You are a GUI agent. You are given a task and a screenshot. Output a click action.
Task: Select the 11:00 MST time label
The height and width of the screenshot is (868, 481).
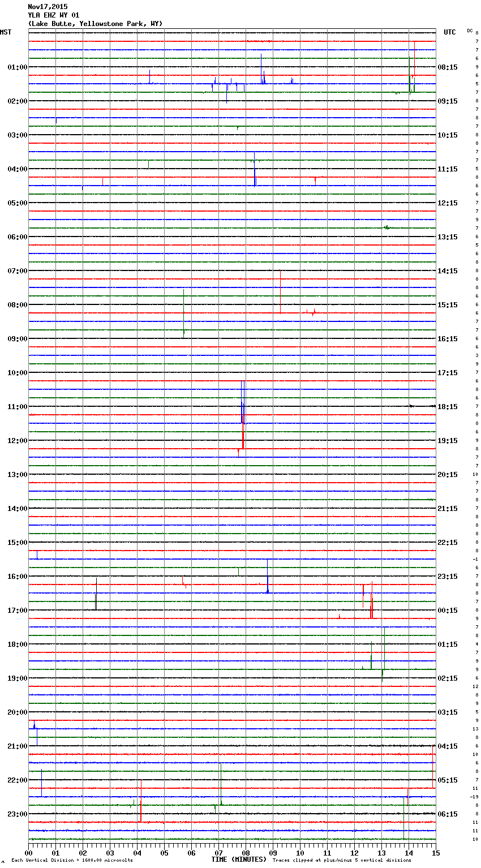coord(18,407)
